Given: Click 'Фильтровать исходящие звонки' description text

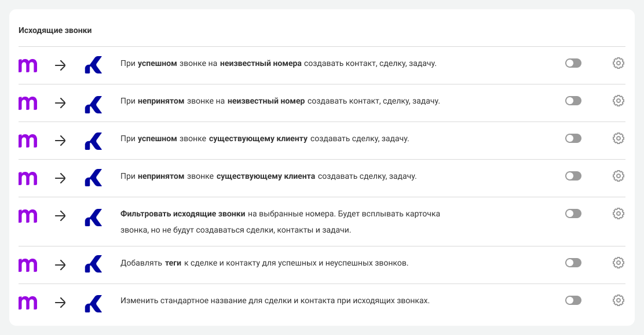Looking at the screenshot, I should pos(183,214).
